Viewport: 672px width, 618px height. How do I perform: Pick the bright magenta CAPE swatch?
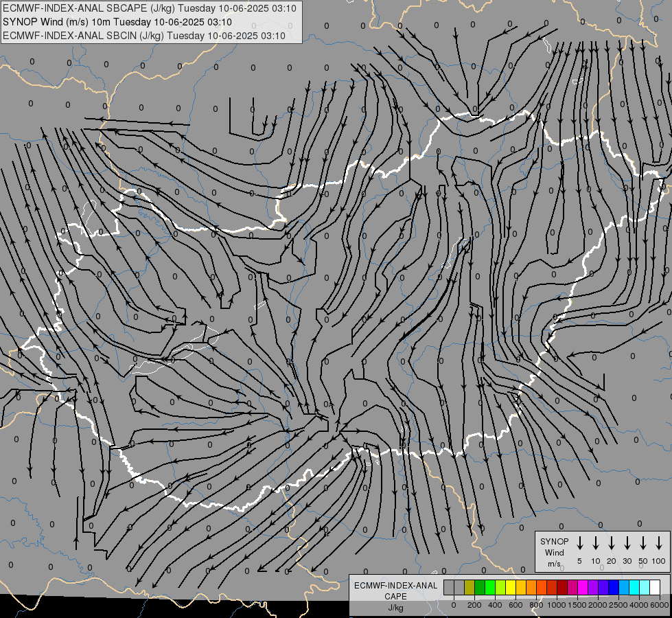[x=583, y=587]
